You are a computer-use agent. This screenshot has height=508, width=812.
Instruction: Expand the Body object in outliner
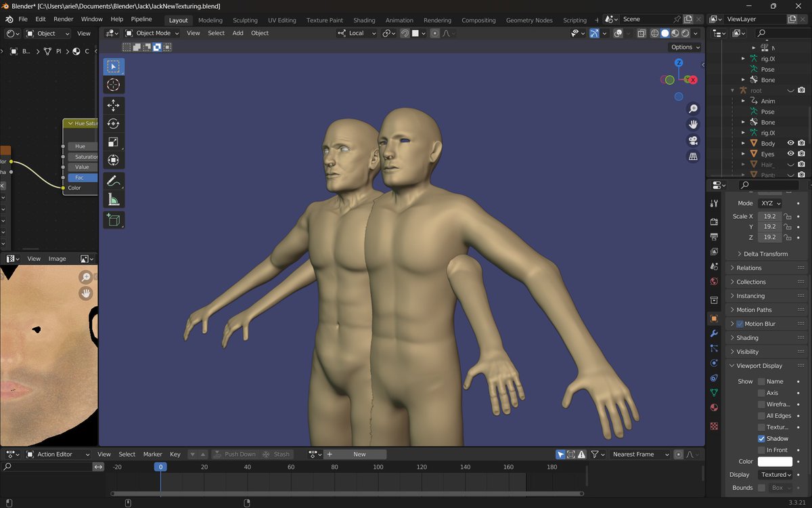(x=743, y=144)
